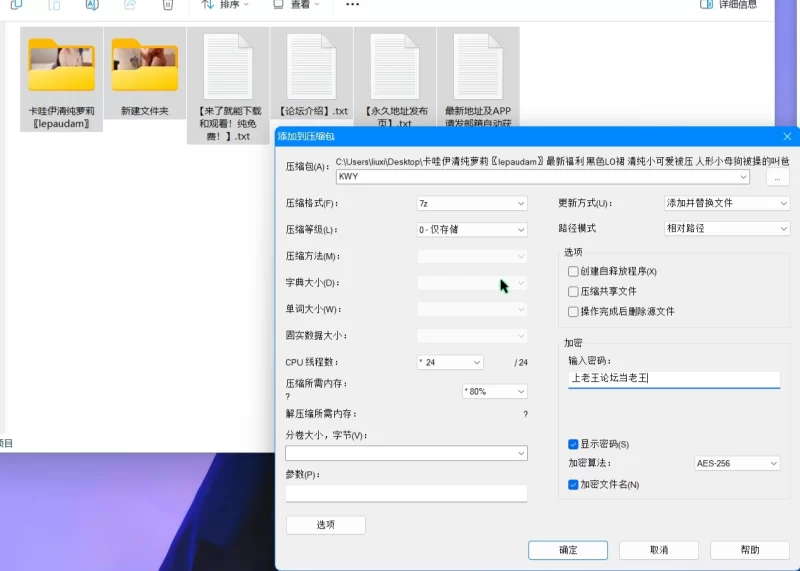The image size is (800, 571).
Task: Open the three-dot more options menu
Action: point(352,5)
